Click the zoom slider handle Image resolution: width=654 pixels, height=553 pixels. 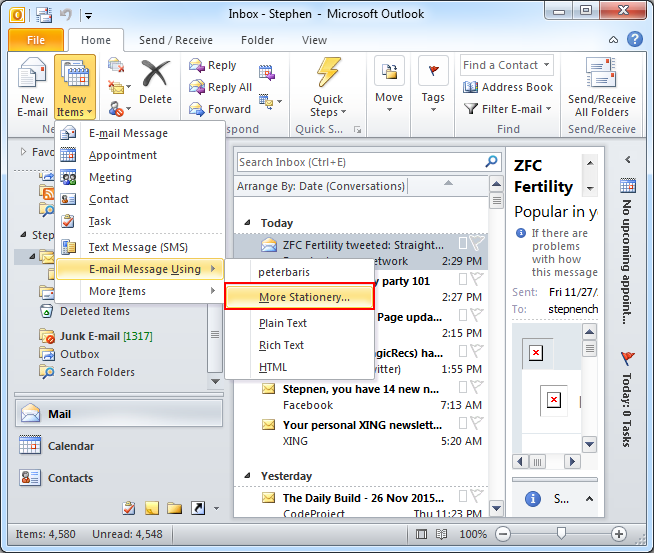click(x=561, y=533)
